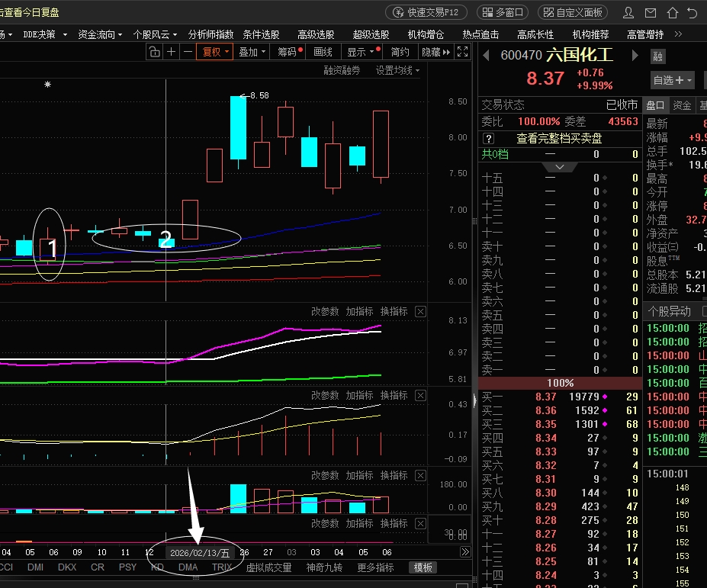The image size is (707, 588).
Task: Select DKX indicator tab
Action: [x=67, y=567]
